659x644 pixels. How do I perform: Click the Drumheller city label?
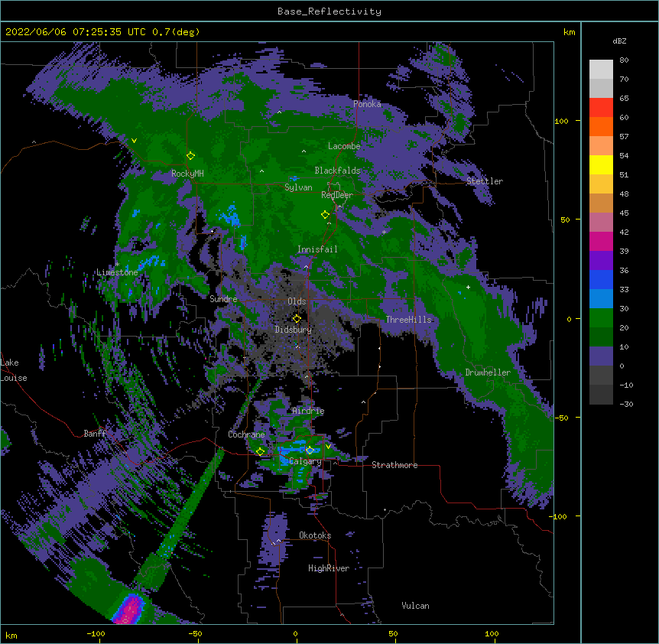click(488, 372)
